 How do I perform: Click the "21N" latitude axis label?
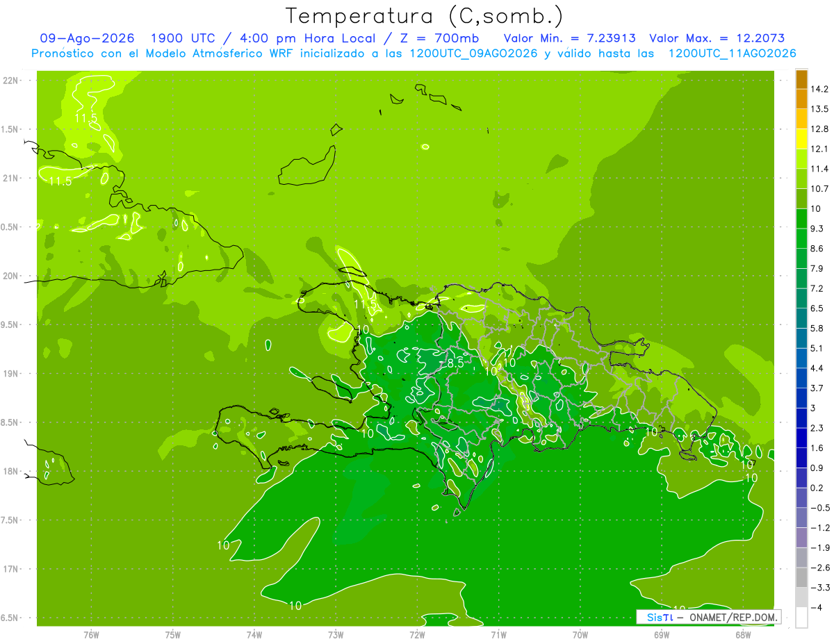click(11, 179)
